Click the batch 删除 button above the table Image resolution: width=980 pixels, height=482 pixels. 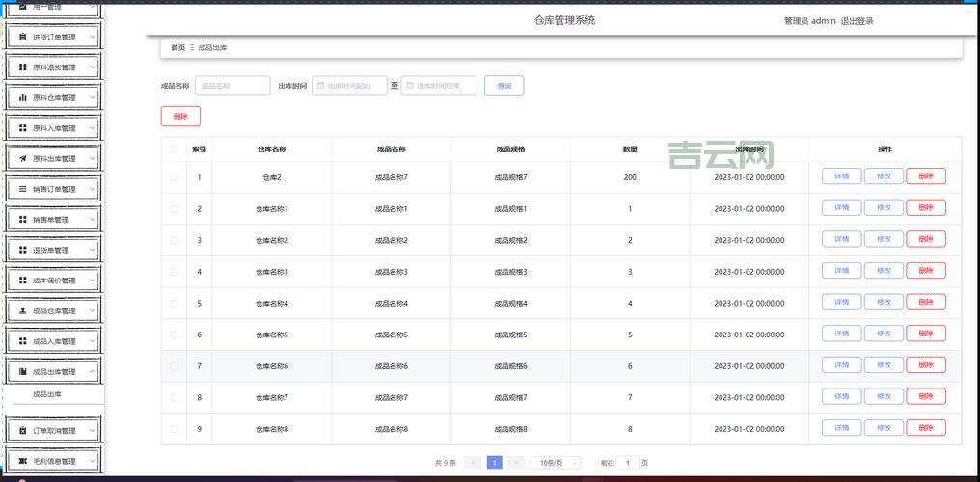coord(180,116)
